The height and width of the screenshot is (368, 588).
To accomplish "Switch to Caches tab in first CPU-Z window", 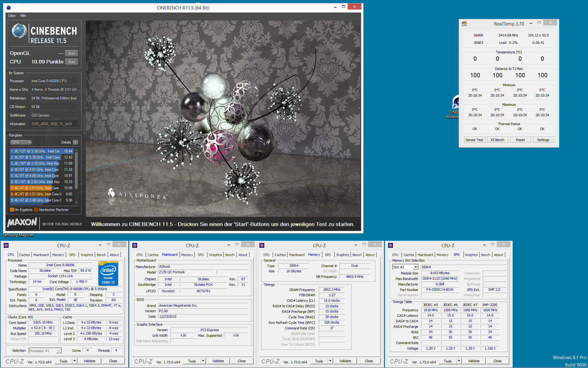I will (x=24, y=255).
